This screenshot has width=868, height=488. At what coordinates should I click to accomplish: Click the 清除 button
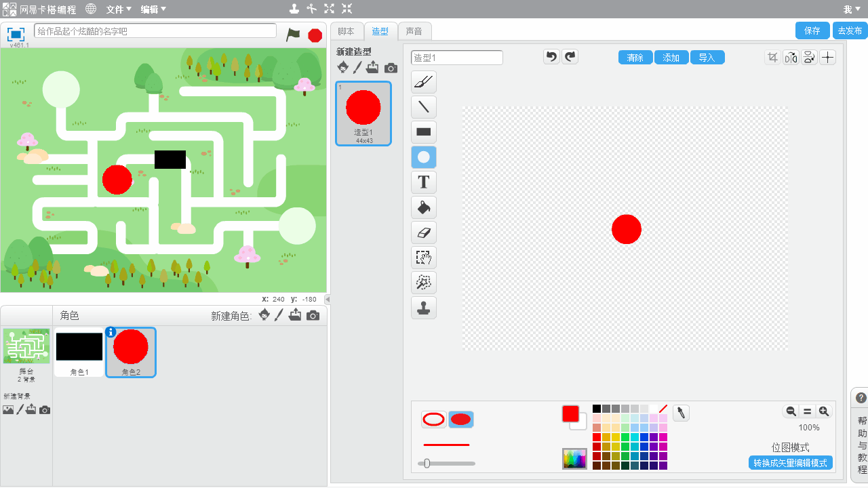pyautogui.click(x=635, y=58)
